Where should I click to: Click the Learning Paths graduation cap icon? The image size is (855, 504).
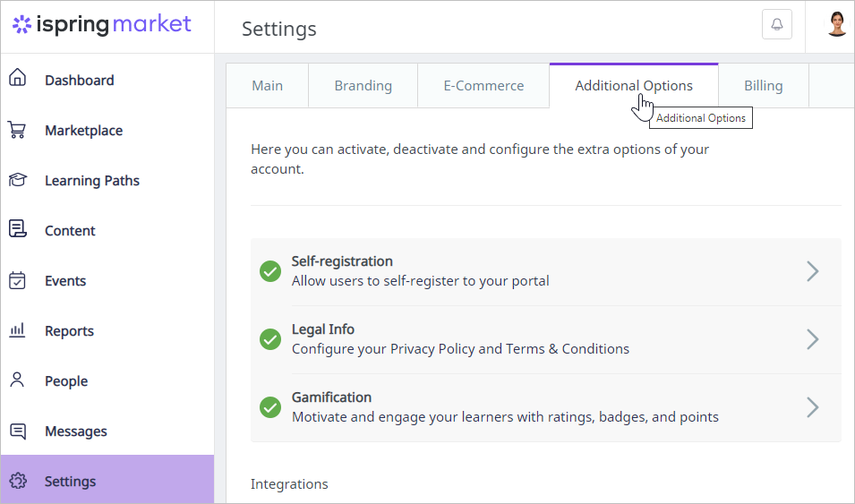pyautogui.click(x=17, y=180)
